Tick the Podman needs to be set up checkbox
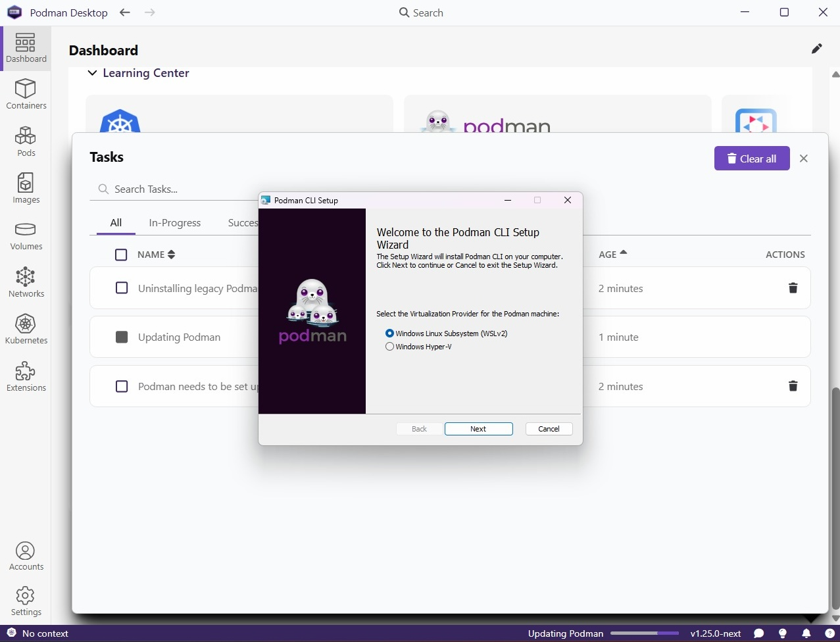Viewport: 840px width, 642px height. click(122, 386)
